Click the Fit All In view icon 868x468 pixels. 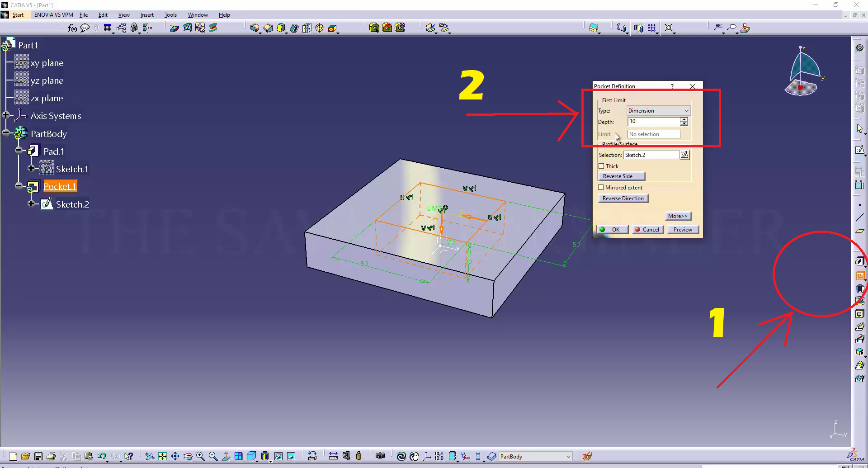[x=162, y=456]
